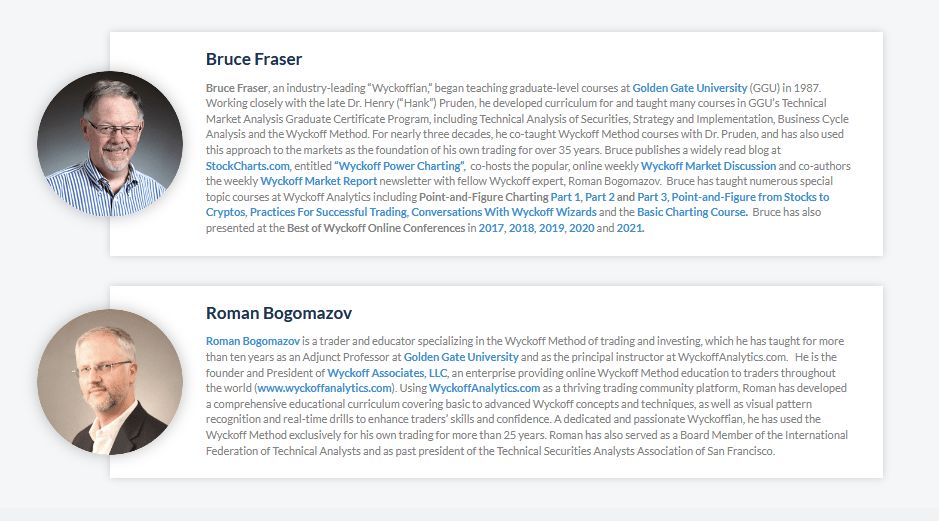Select Point-and-Figure Charting Part 2 link
Screen dimensions: 939x521
[x=599, y=197]
